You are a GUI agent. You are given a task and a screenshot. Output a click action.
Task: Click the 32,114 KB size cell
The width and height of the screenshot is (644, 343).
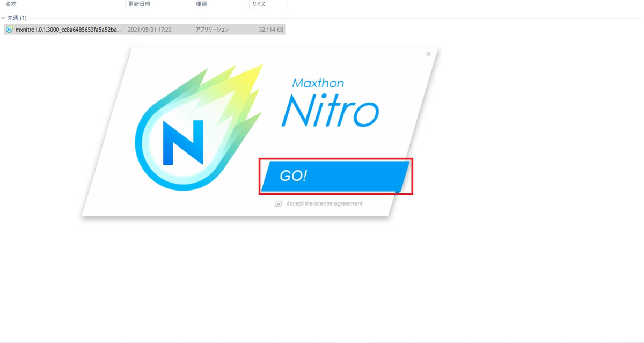point(271,30)
